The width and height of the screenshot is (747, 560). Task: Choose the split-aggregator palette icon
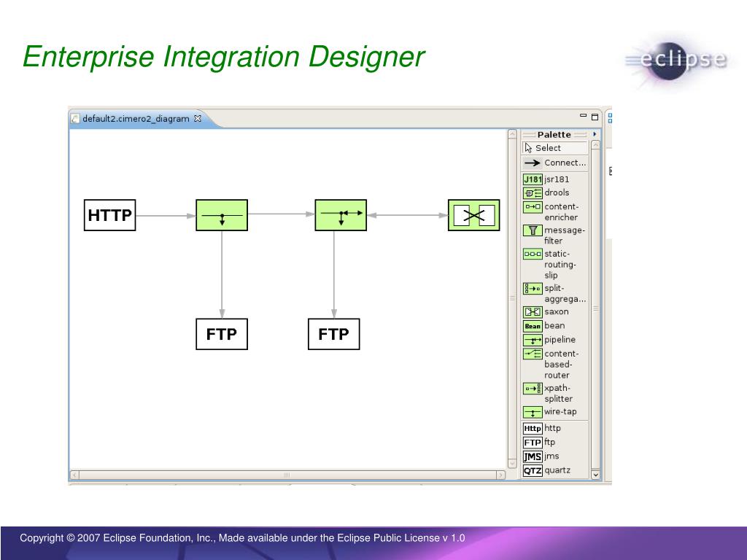[533, 289]
